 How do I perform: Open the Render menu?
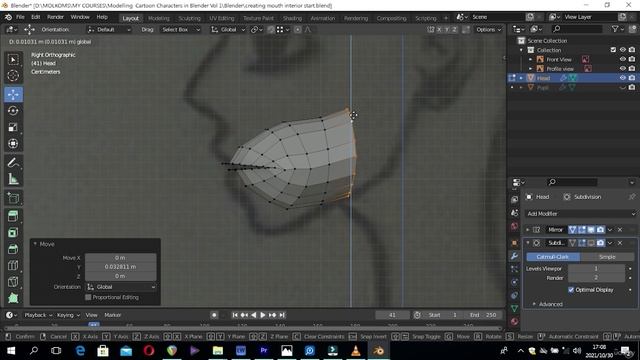tap(55, 17)
